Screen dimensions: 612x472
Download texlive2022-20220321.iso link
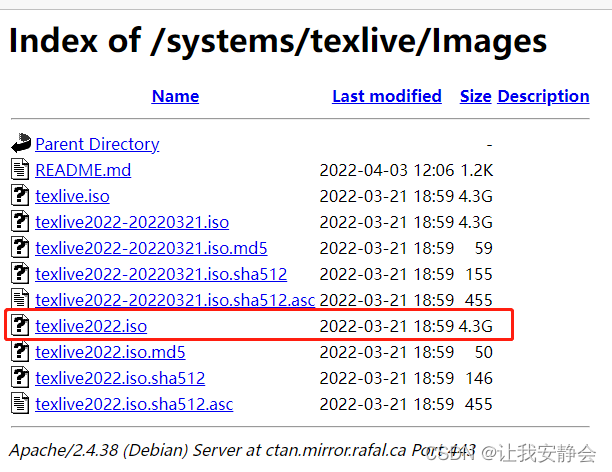pos(132,222)
